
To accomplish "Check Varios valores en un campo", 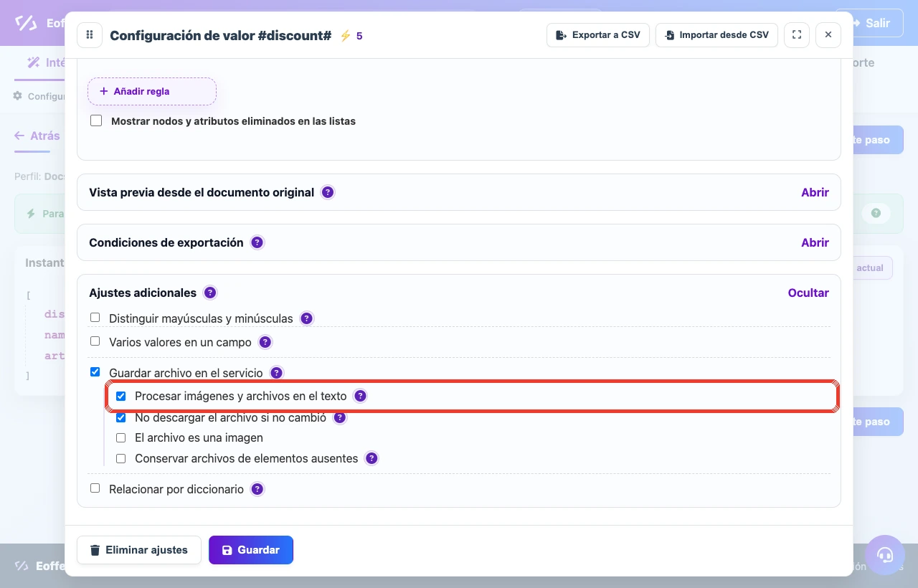I will (95, 341).
